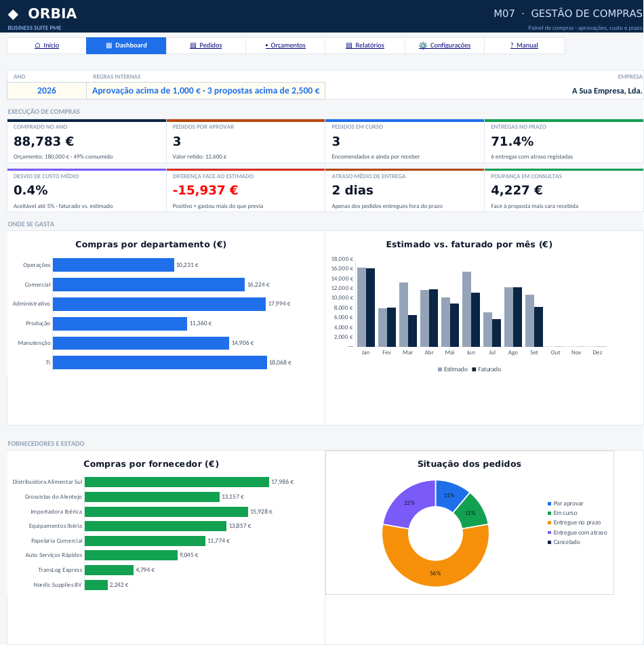644x645 pixels.
Task: Select the 2026 year field
Action: click(x=47, y=91)
